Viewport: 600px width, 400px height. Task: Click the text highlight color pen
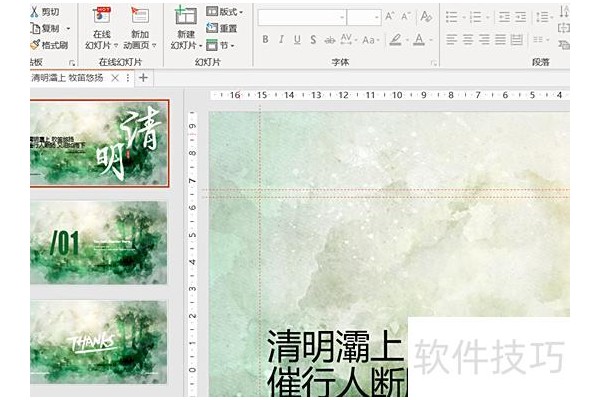[x=396, y=39]
